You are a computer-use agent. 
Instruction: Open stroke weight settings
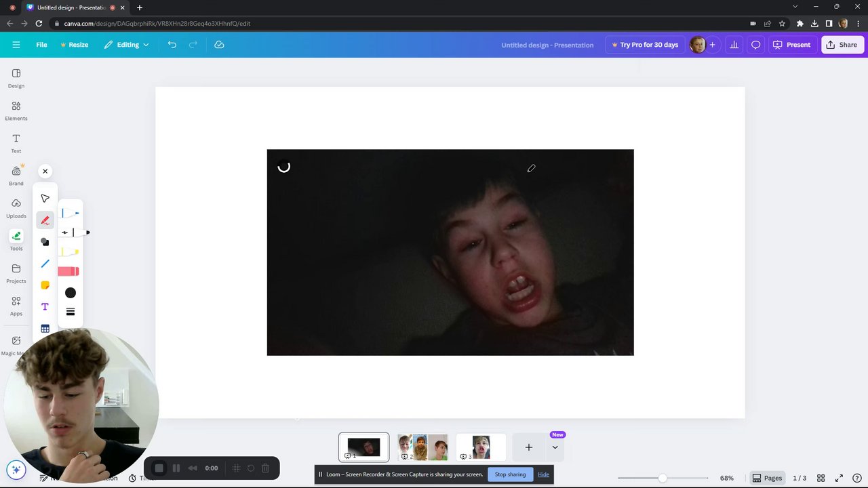pyautogui.click(x=71, y=312)
